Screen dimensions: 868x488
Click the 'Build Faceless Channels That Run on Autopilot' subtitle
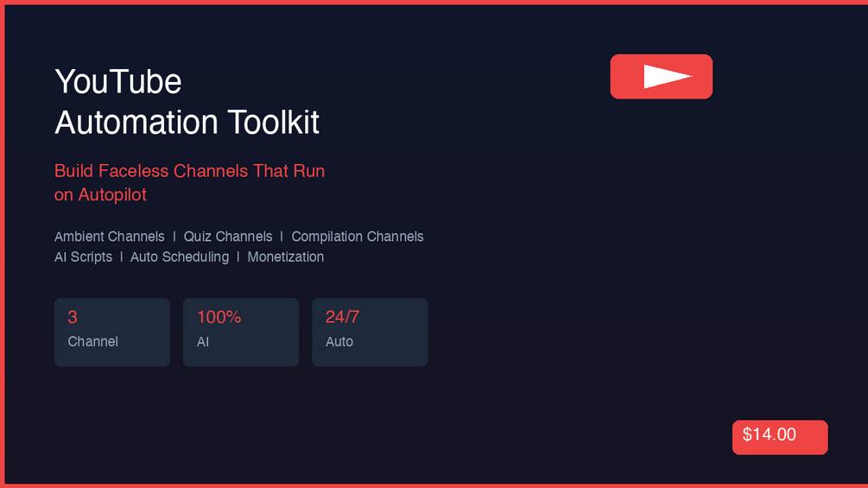189,182
